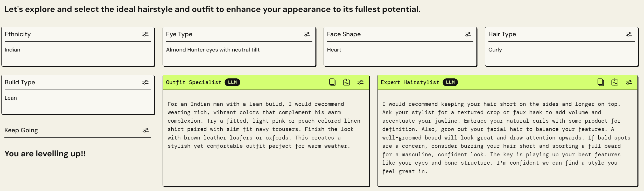
Task: Copy the Outfit Specialist response
Action: pyautogui.click(x=332, y=82)
